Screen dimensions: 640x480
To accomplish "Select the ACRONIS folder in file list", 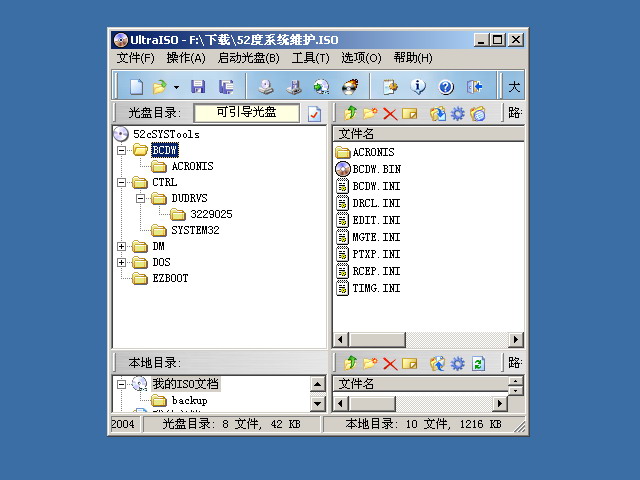I will pos(373,152).
